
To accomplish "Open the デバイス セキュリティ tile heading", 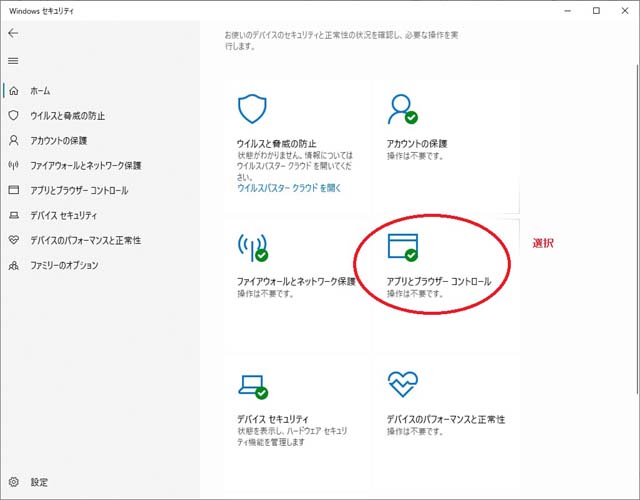I will click(x=273, y=419).
